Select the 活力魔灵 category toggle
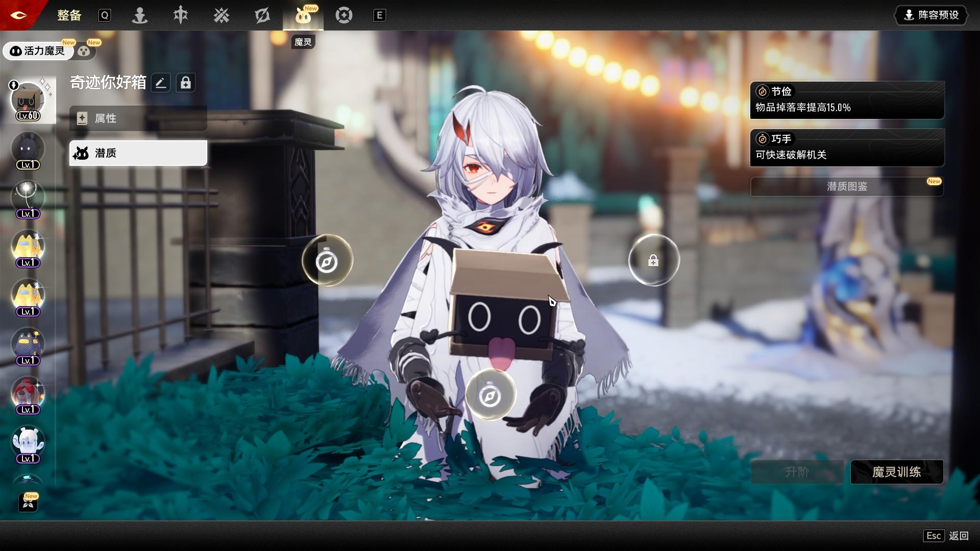This screenshot has width=980, height=551. [38, 51]
